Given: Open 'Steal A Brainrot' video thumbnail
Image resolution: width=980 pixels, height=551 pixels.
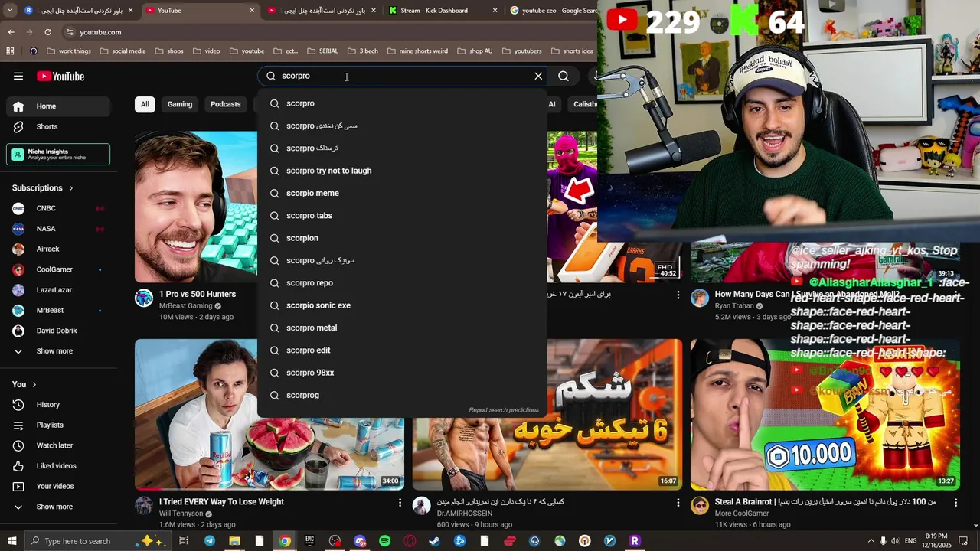Looking at the screenshot, I should pyautogui.click(x=825, y=414).
